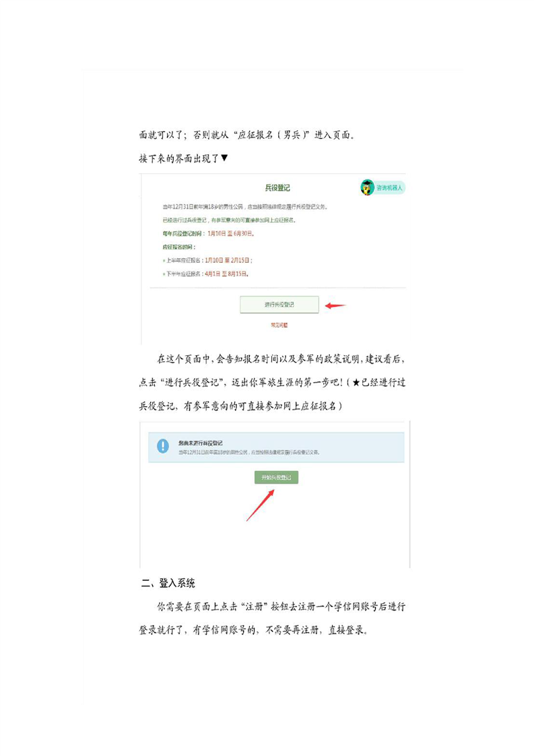Open the 常见问题 link
This screenshot has height=756, width=534.
(x=279, y=325)
